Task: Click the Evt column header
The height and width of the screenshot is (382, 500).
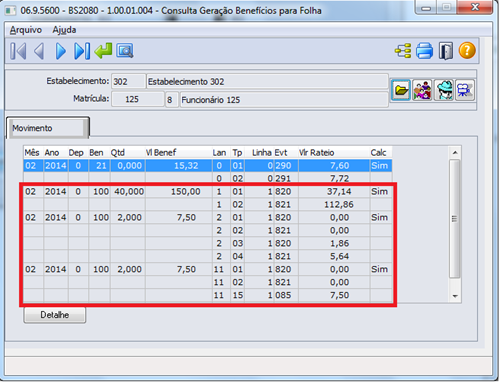Action: click(x=281, y=153)
